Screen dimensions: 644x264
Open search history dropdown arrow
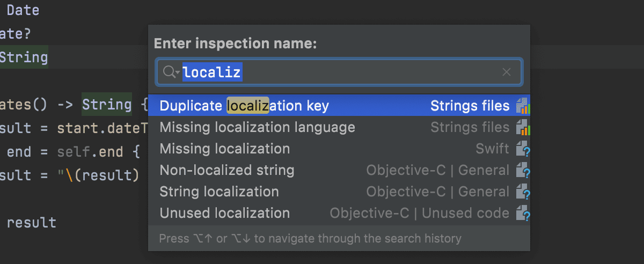coord(178,74)
